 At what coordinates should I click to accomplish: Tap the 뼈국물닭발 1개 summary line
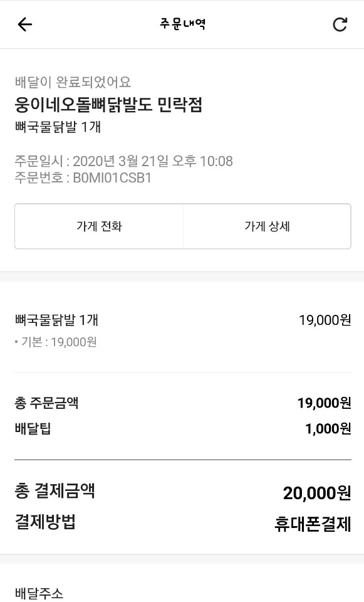point(58,127)
